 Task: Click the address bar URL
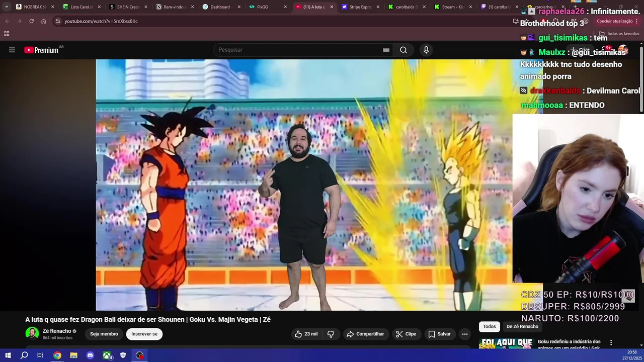pos(101,21)
